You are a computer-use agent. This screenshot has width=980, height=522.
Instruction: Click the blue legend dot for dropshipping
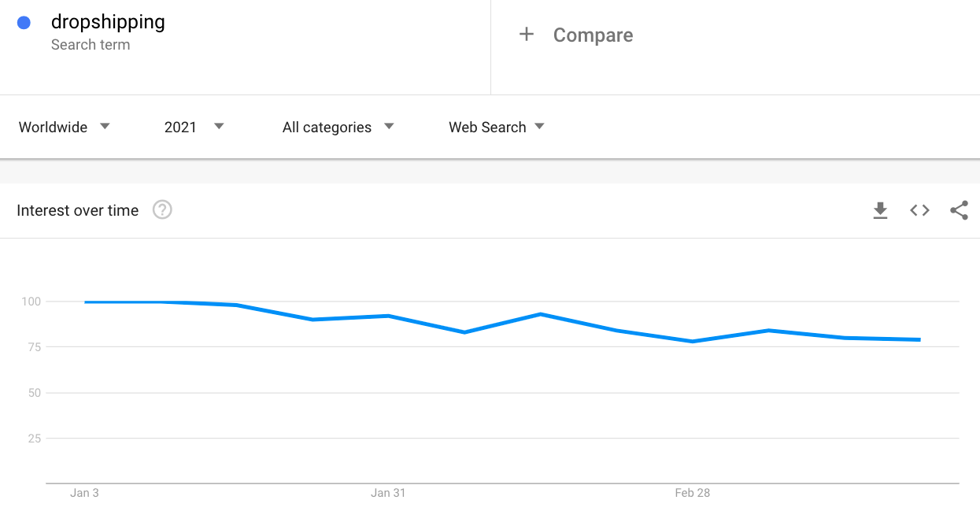click(x=24, y=22)
